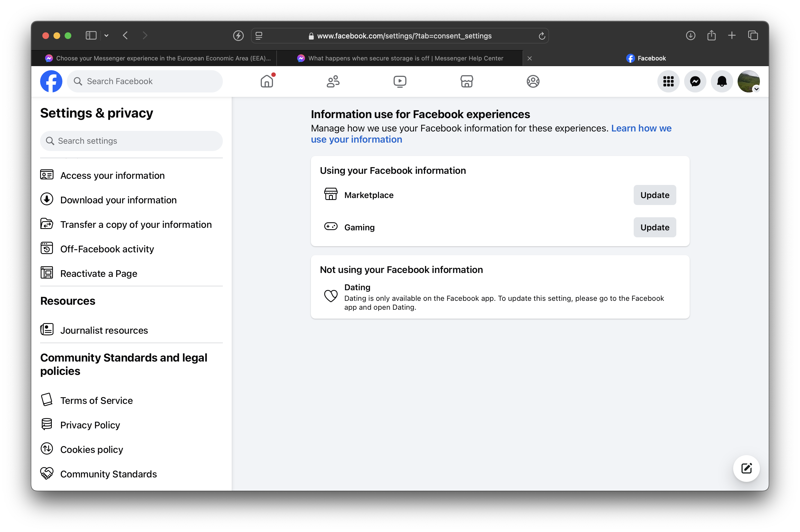Screen dimensions: 800x532
Task: Open the account profile picture menu
Action: click(749, 81)
